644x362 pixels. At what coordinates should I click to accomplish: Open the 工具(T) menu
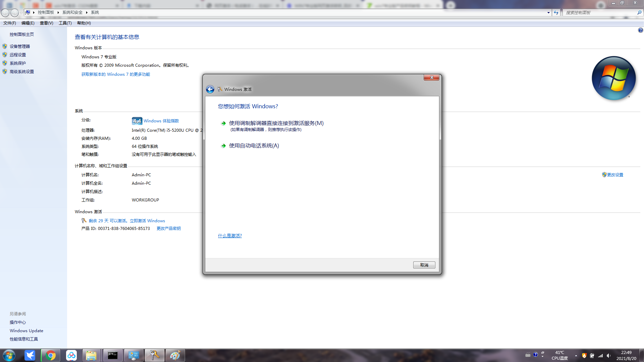(65, 23)
